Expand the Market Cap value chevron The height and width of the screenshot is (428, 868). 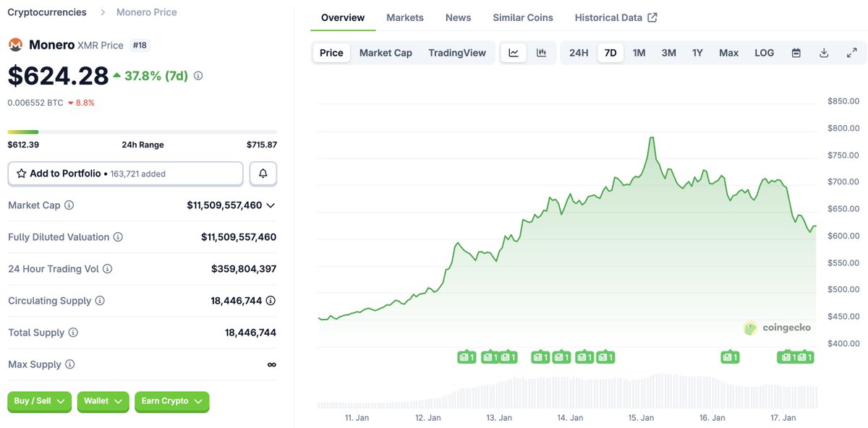pos(271,205)
